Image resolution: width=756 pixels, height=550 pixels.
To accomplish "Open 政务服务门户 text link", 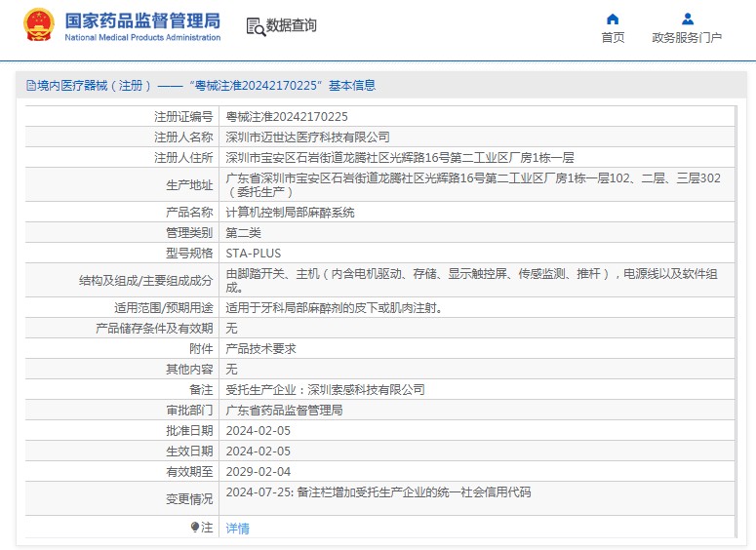I will coord(687,38).
